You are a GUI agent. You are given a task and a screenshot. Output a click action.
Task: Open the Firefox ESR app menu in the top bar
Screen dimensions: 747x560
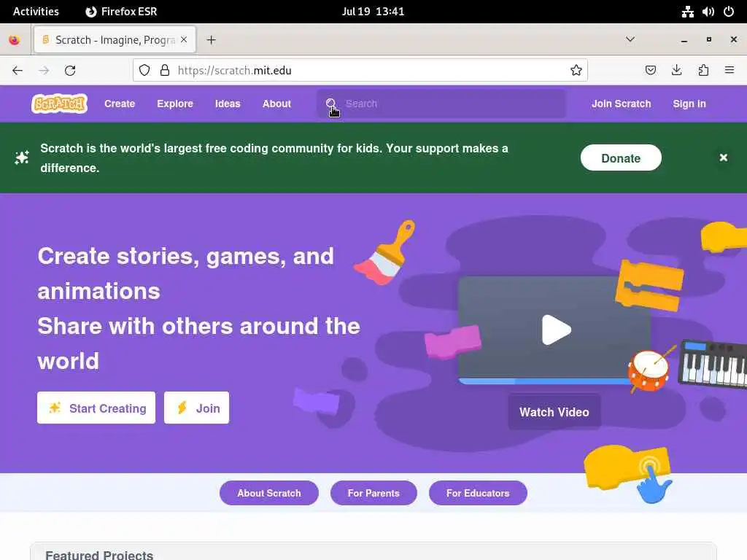[x=121, y=12]
